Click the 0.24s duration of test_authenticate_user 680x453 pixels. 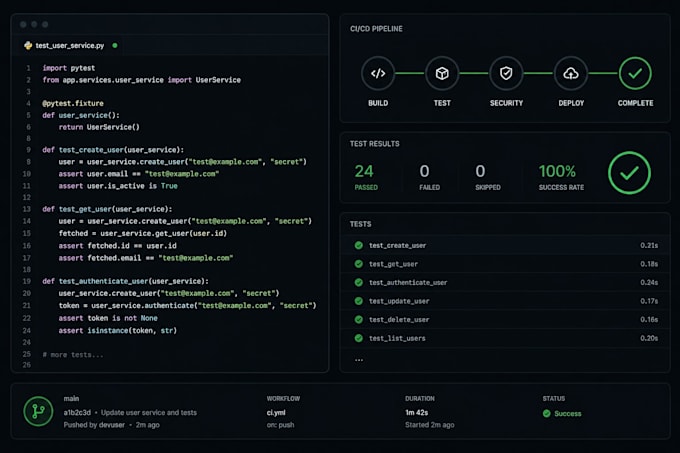649,283
